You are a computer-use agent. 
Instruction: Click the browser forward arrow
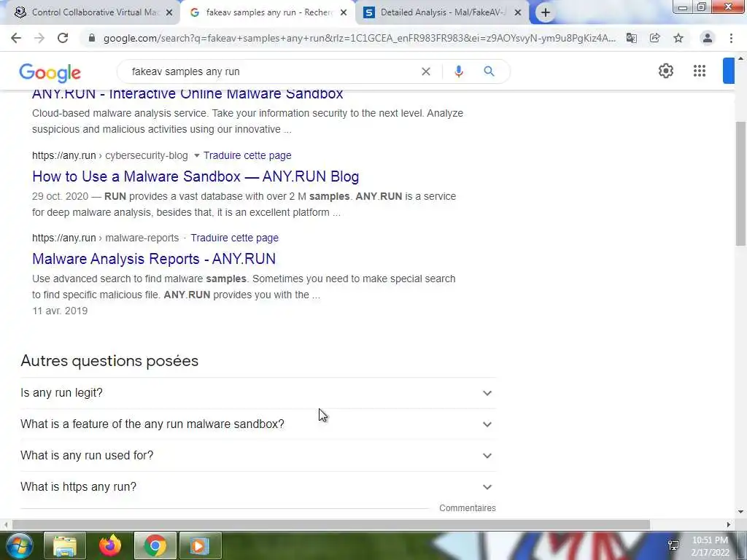tap(39, 38)
